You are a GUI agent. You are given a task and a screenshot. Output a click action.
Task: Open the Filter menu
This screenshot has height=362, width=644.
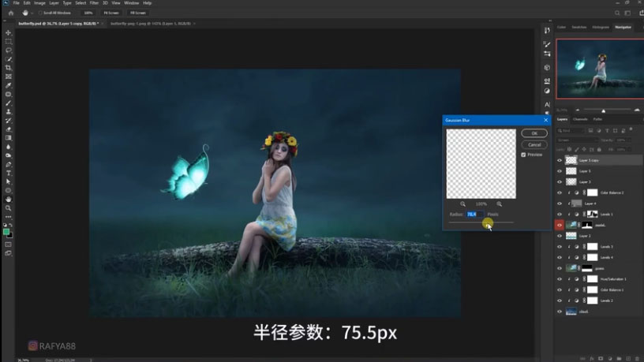94,3
